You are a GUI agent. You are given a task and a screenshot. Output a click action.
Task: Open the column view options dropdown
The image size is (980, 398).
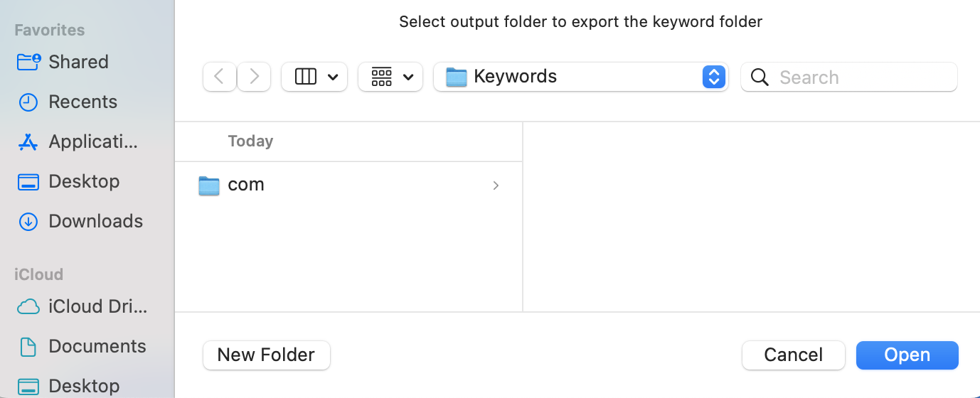point(314,77)
